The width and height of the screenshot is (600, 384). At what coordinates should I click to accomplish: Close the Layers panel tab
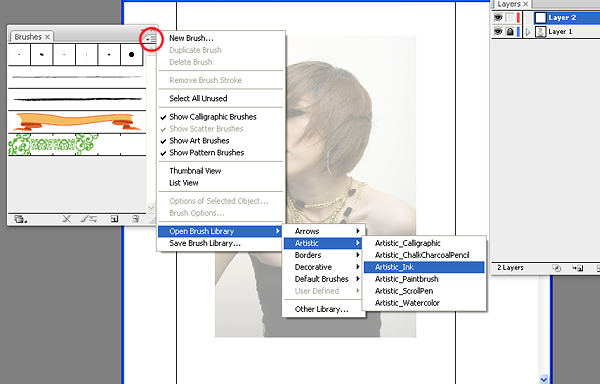coord(526,4)
